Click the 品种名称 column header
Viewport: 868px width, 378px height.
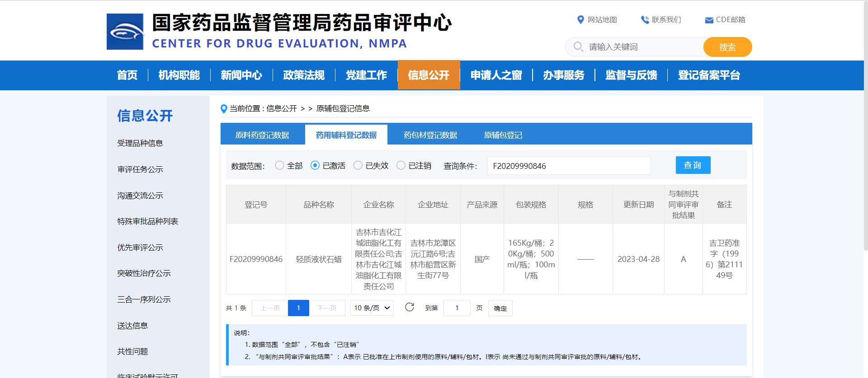[x=319, y=205]
